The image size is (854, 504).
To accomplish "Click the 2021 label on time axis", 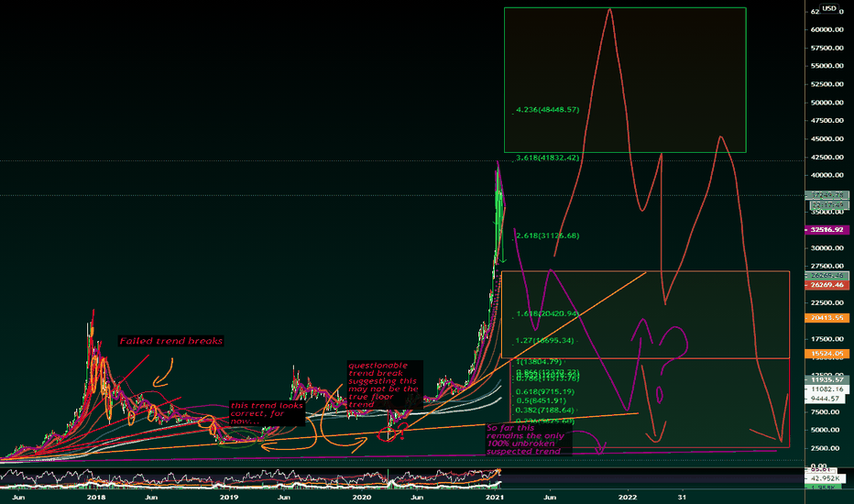I will [x=494, y=498].
